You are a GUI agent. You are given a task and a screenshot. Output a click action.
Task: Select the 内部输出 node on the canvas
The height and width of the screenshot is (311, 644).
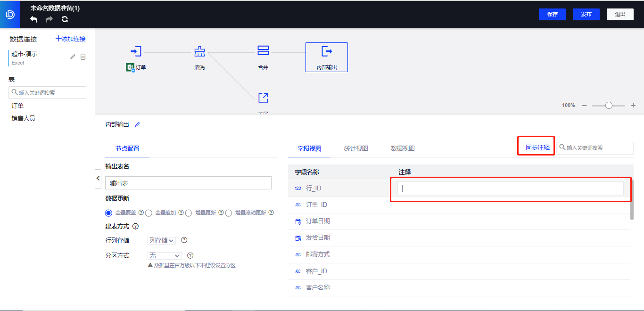(x=326, y=57)
